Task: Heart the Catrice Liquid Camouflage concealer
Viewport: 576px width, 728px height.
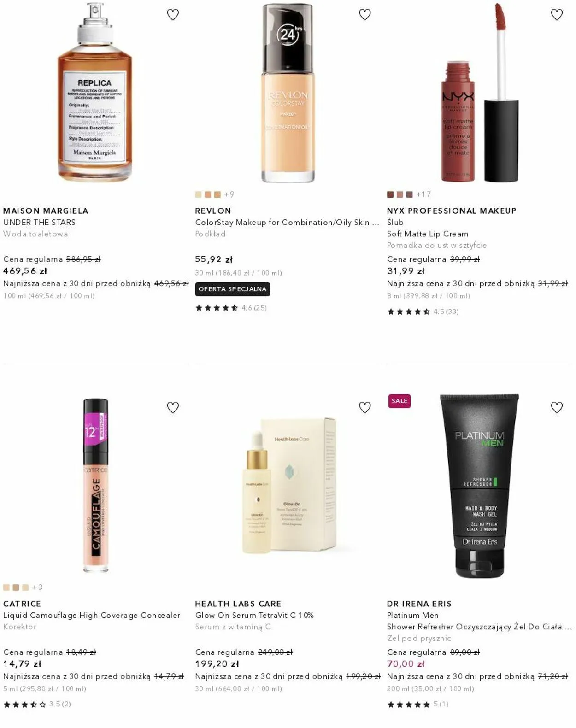Action: [173, 407]
